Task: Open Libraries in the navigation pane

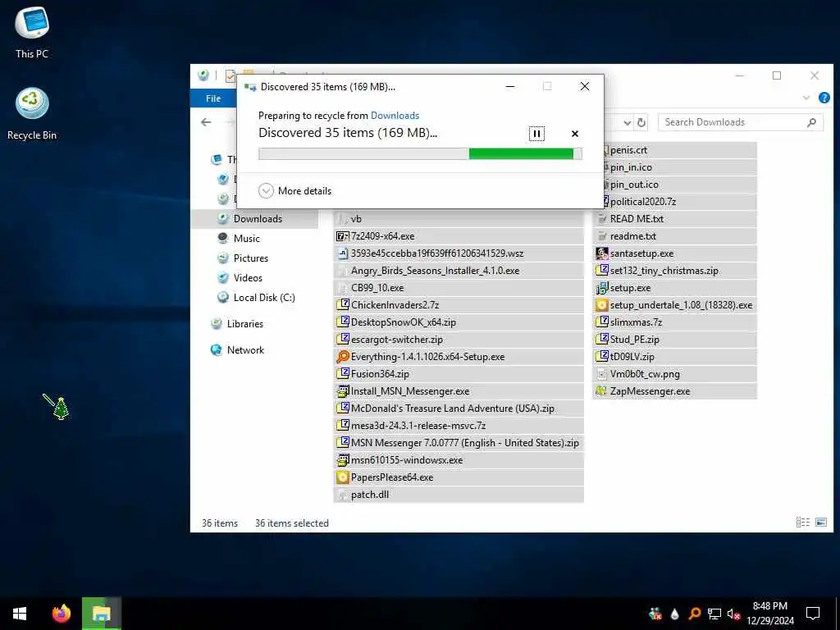Action: [x=244, y=323]
